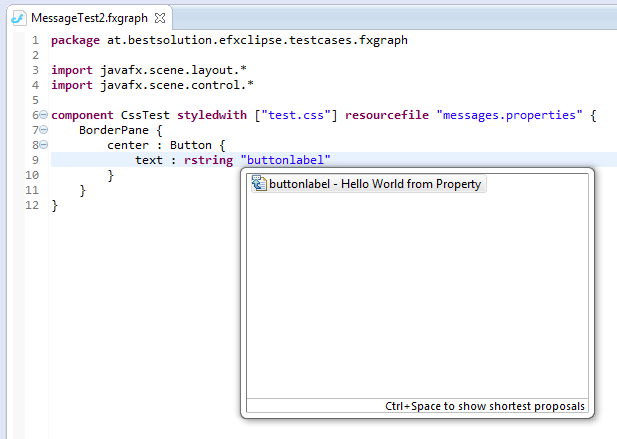Collapse the center : Button fold marker
Screen dimensions: 617x439
[x=43, y=145]
